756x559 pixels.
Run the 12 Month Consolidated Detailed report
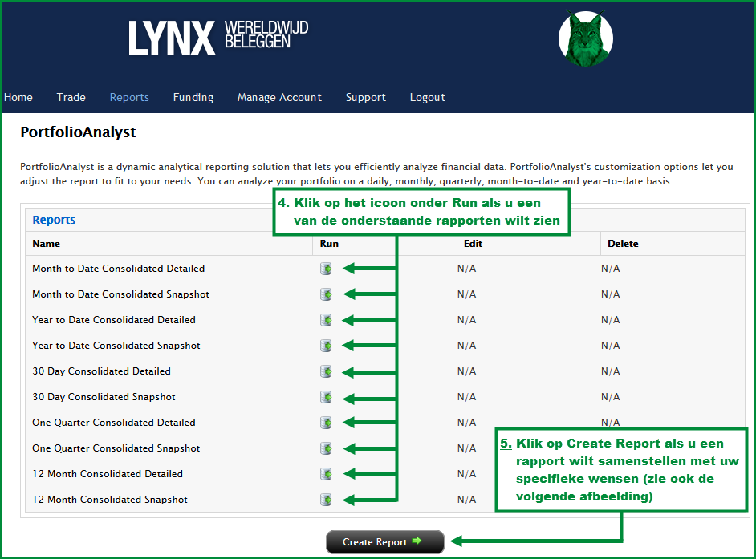(327, 474)
